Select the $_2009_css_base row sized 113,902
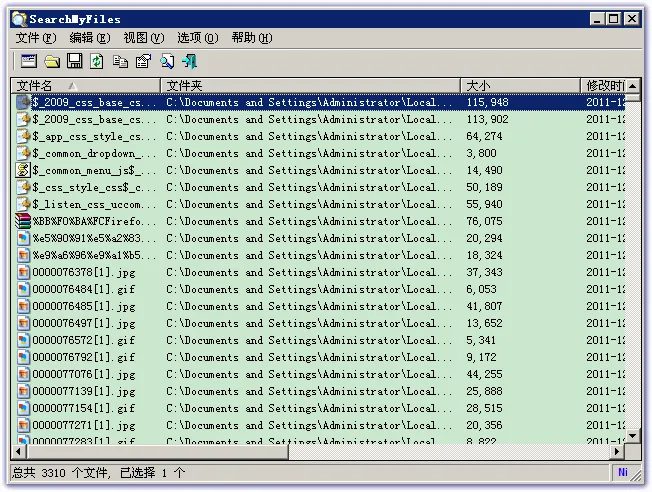652x492 pixels. 320,119
